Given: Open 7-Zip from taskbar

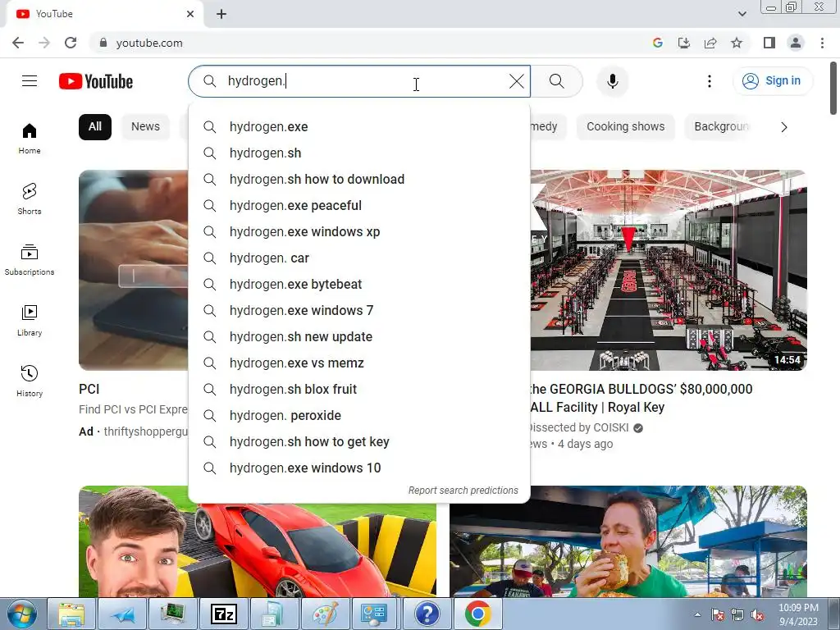Looking at the screenshot, I should tap(224, 614).
